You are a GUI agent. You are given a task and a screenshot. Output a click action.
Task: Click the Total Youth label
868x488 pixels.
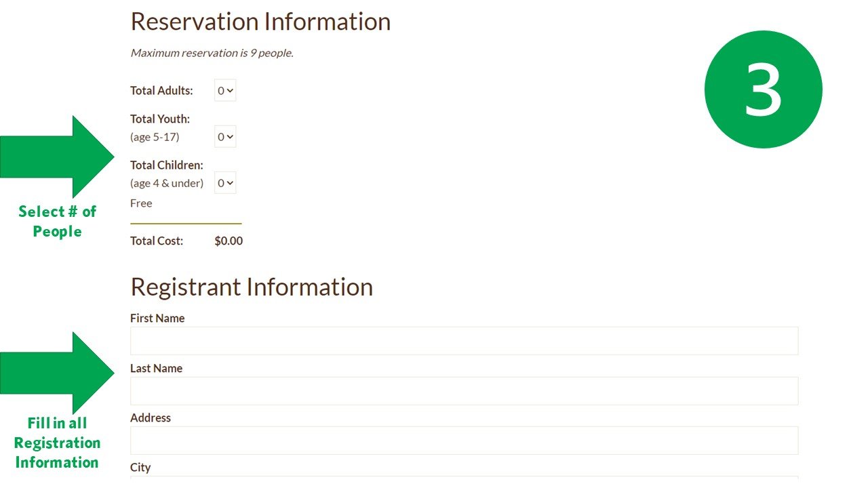click(x=160, y=119)
